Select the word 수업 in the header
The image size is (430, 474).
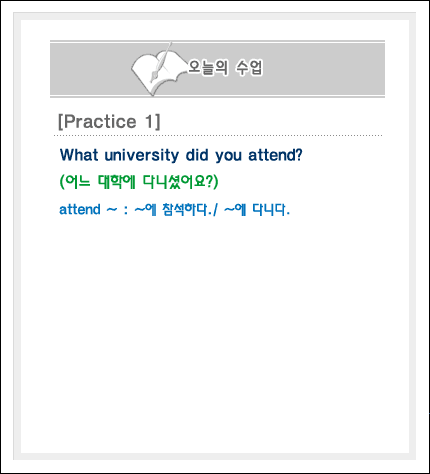coord(250,68)
